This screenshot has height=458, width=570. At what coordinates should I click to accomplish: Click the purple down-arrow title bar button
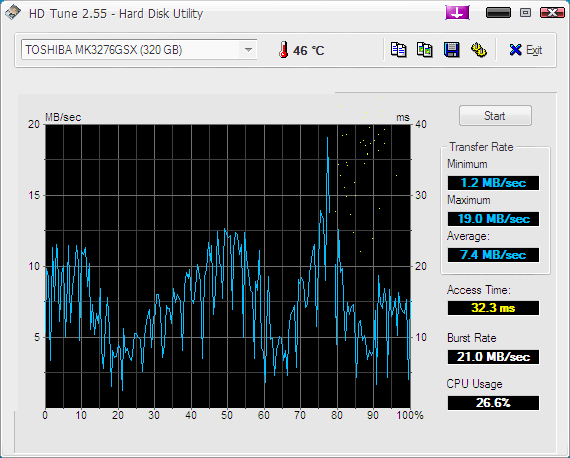click(457, 13)
